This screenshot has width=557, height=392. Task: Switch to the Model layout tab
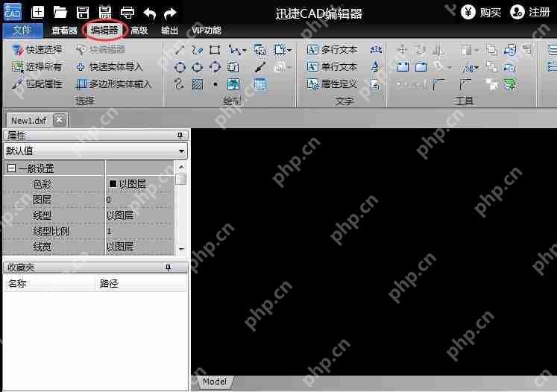tap(215, 382)
